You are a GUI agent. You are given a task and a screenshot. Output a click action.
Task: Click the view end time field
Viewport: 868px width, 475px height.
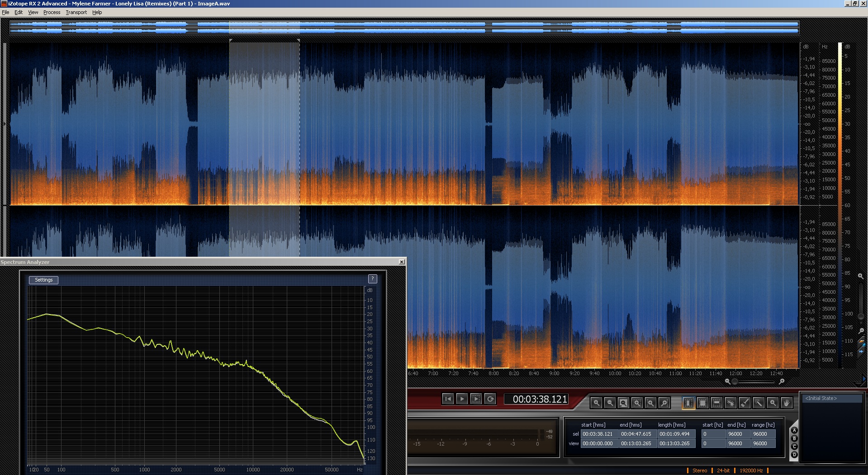pyautogui.click(x=638, y=443)
